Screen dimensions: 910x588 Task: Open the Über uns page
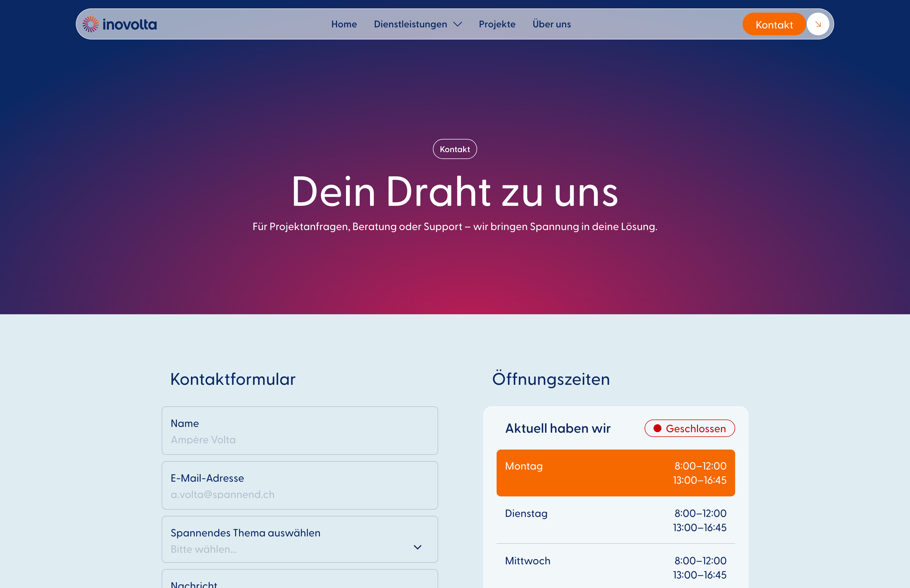[551, 24]
